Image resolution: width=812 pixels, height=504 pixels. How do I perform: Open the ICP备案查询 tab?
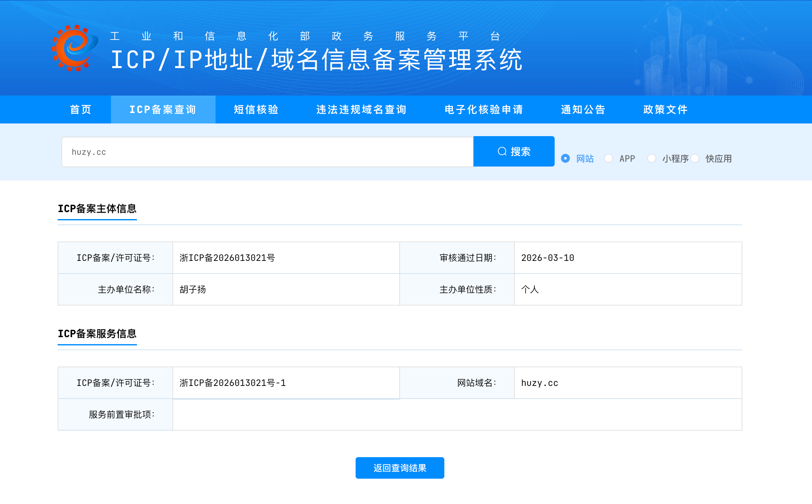[x=163, y=109]
